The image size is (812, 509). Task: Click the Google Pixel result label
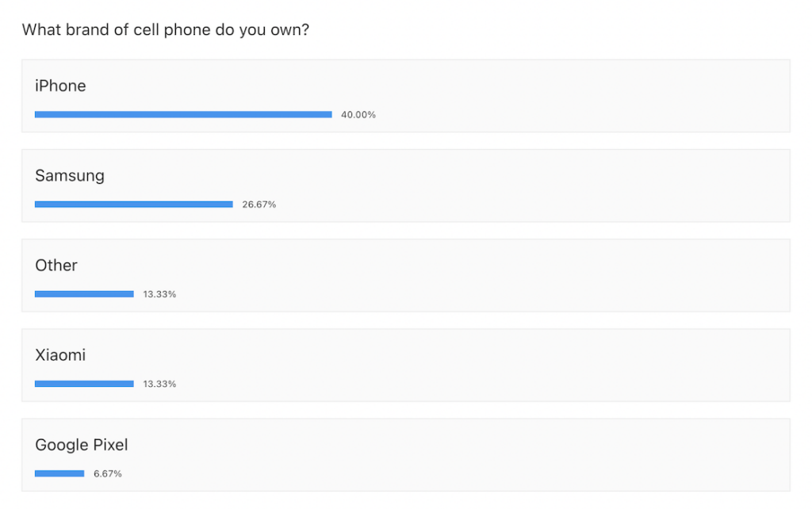pyautogui.click(x=82, y=445)
